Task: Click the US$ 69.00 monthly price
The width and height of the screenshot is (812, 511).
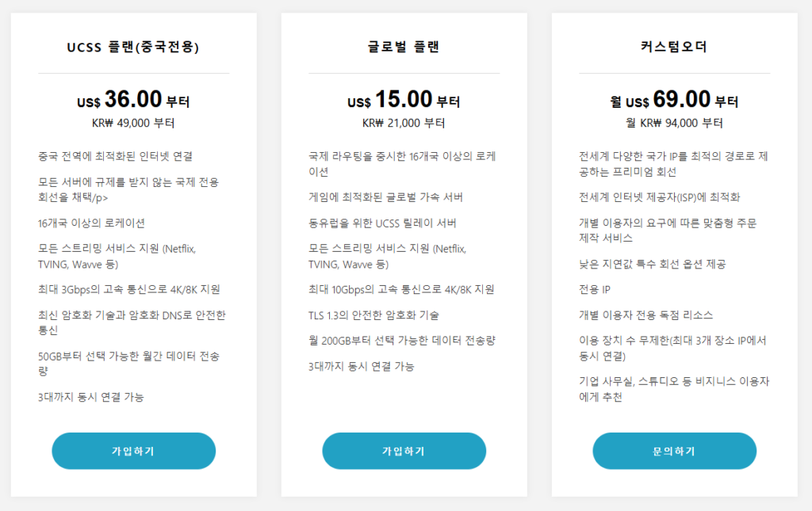Action: (x=674, y=99)
